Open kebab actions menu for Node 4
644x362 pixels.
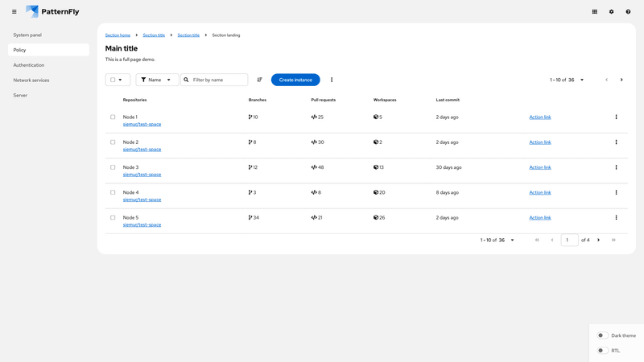(616, 192)
